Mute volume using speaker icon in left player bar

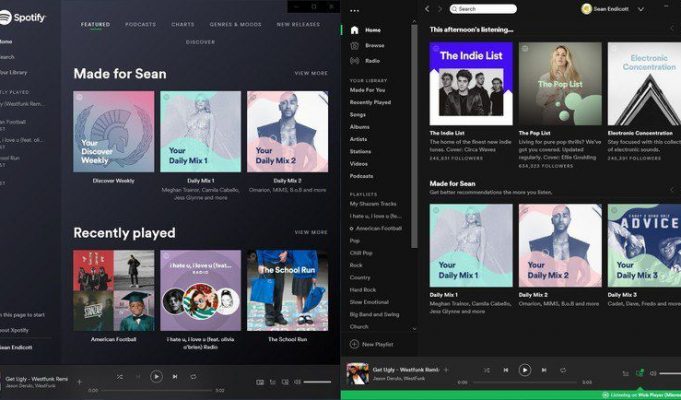pos(298,382)
